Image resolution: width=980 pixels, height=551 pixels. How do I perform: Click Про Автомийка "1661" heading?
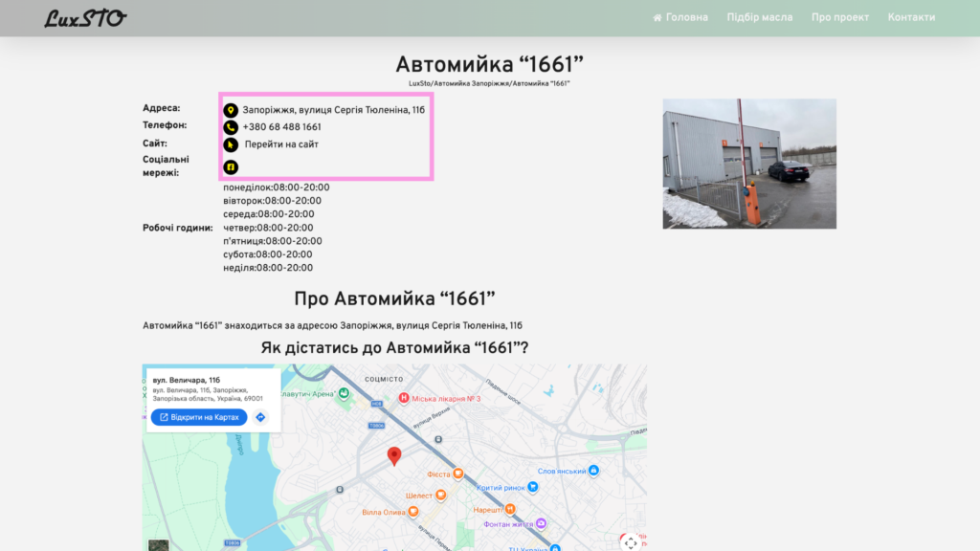394,298
